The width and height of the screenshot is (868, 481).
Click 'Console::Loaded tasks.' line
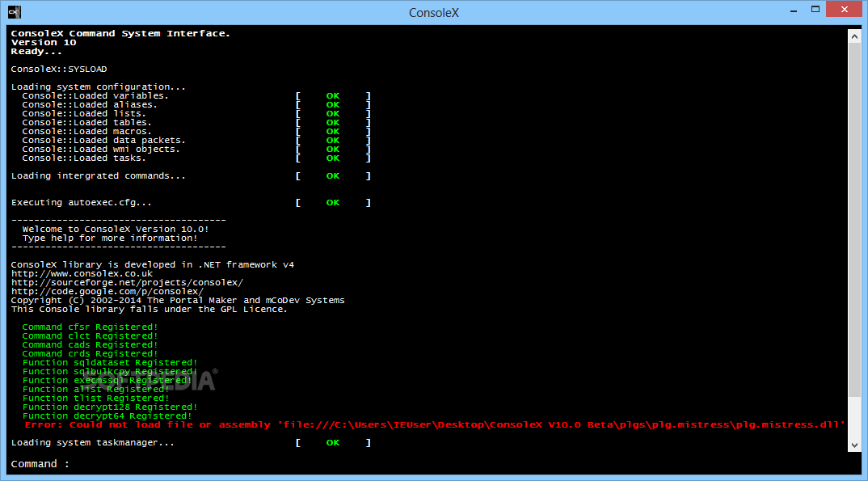point(84,158)
